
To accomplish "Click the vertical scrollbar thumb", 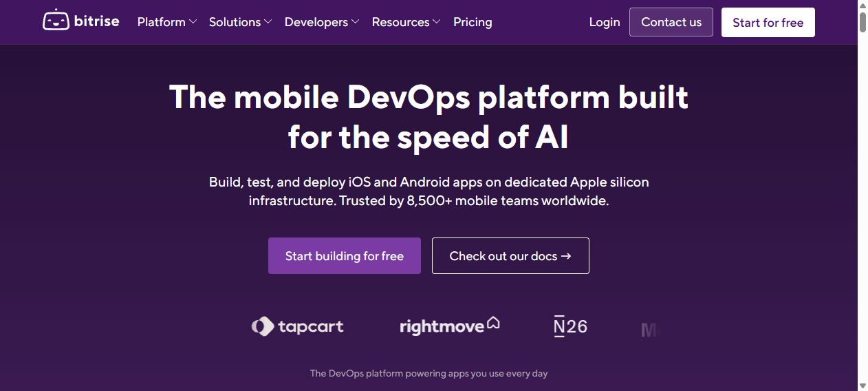I will coord(862,22).
